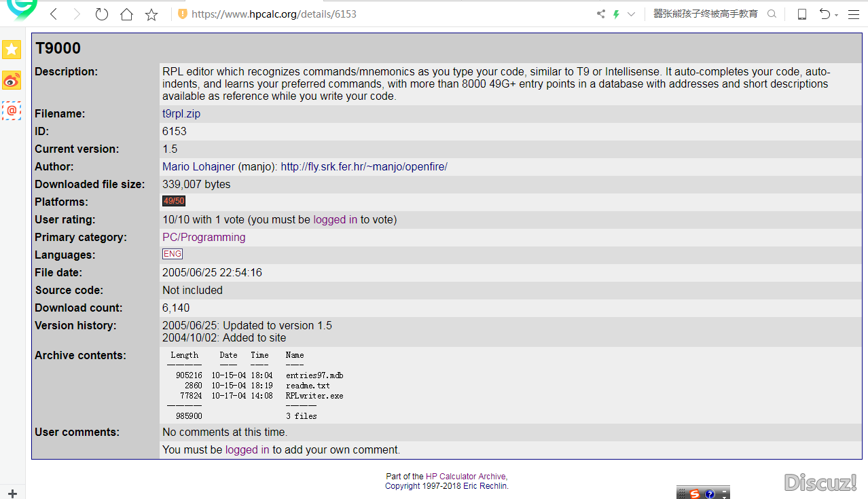
Task: Add a sidebar item with plus icon
Action: click(12, 494)
